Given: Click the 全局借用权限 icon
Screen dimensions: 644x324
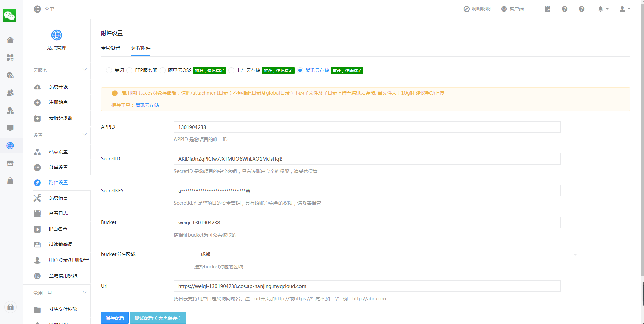Looking at the screenshot, I should pyautogui.click(x=37, y=276).
